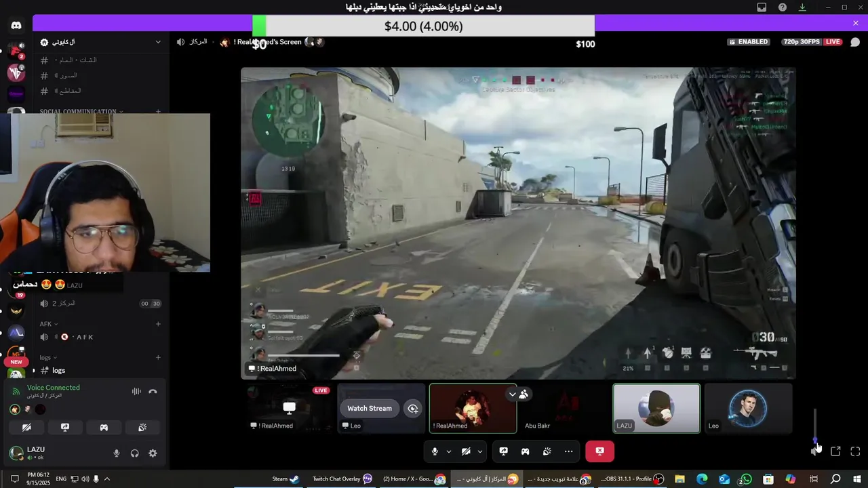The image size is (868, 488).
Task: Toggle camera in call control bar
Action: (466, 451)
